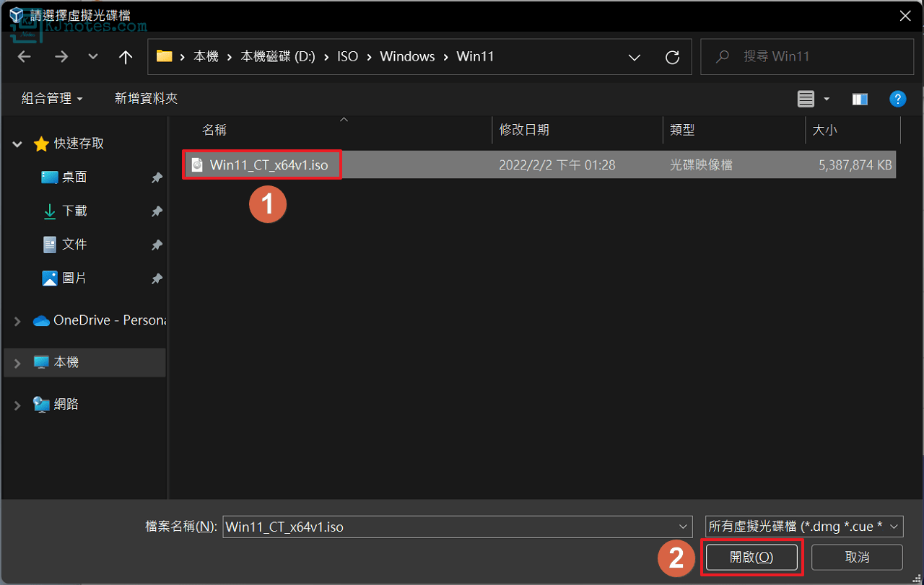
Task: Click the search magnifier icon
Action: coord(723,56)
